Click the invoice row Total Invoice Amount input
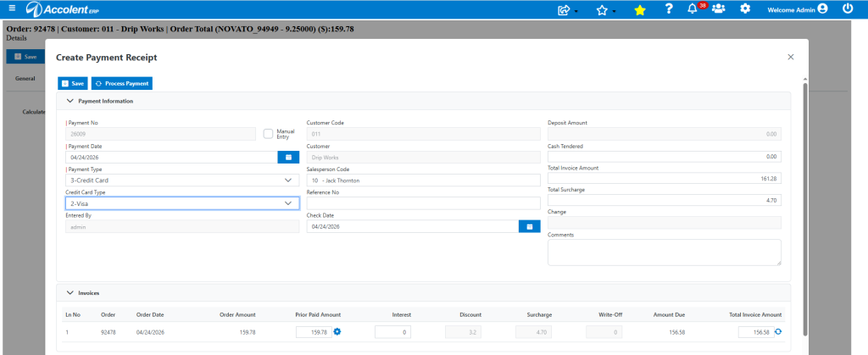Screen dimensions: 868x355 pyautogui.click(x=756, y=332)
